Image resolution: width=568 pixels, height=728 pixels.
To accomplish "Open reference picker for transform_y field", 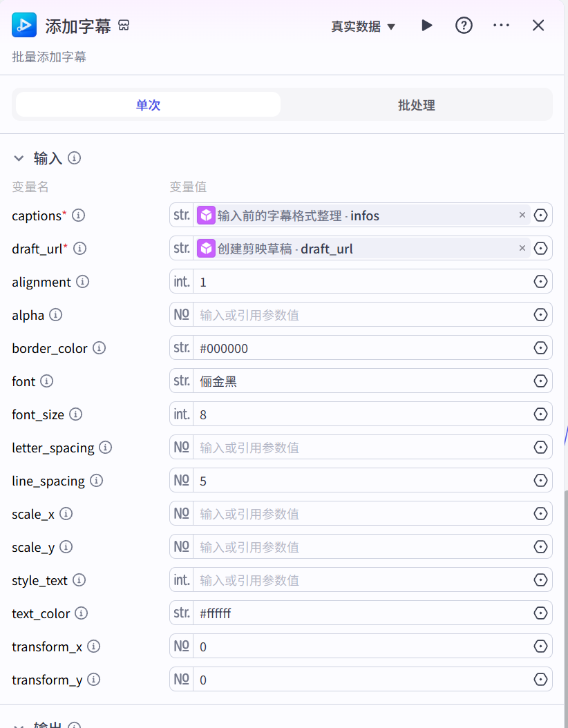I will pos(540,679).
